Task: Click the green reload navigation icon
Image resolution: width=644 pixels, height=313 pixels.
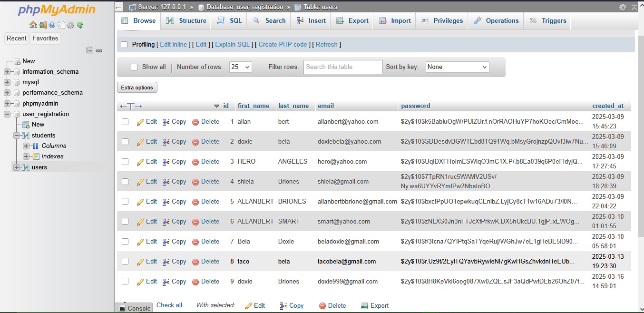Action: click(80, 25)
